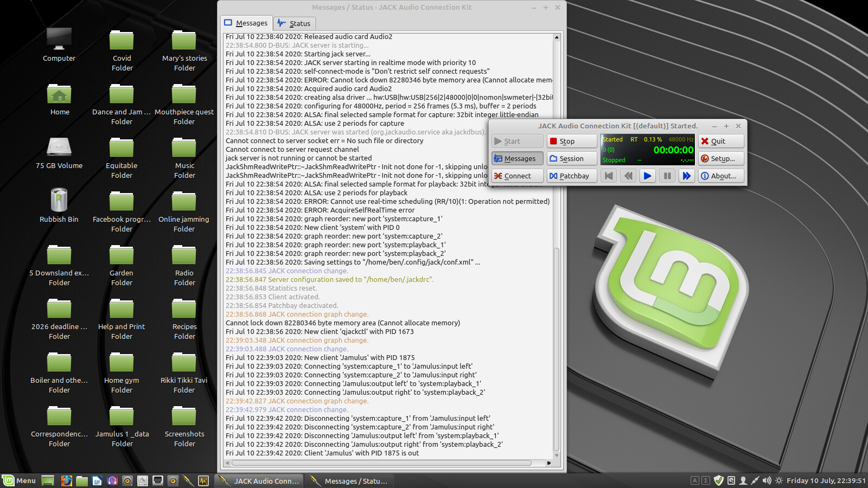Select the Rubbish Bin icon

(x=59, y=206)
